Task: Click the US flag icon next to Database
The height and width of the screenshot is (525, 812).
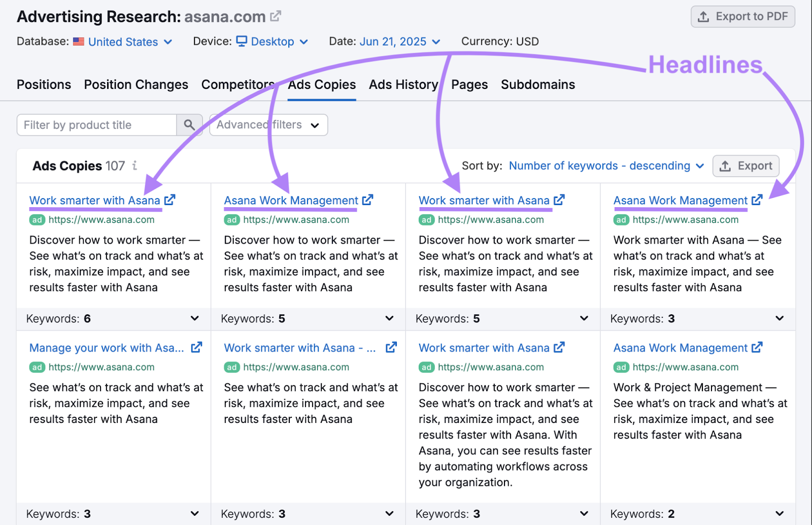Action: pos(78,42)
